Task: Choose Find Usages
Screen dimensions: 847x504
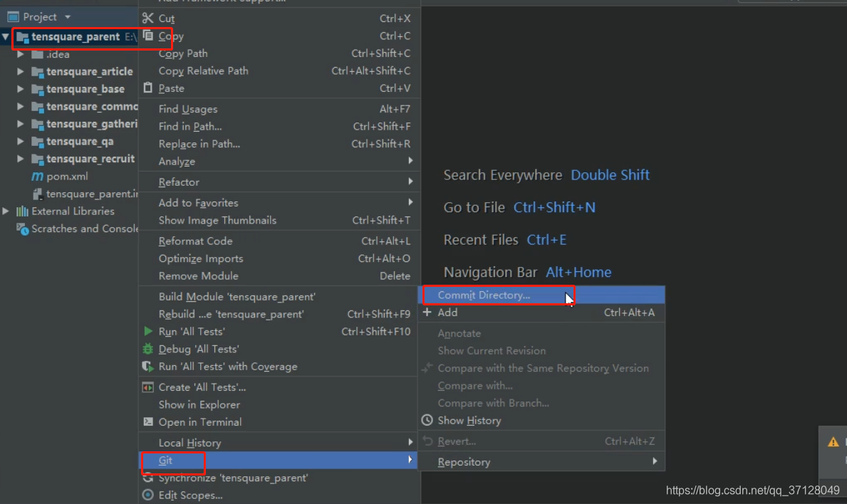Action: 279,108
